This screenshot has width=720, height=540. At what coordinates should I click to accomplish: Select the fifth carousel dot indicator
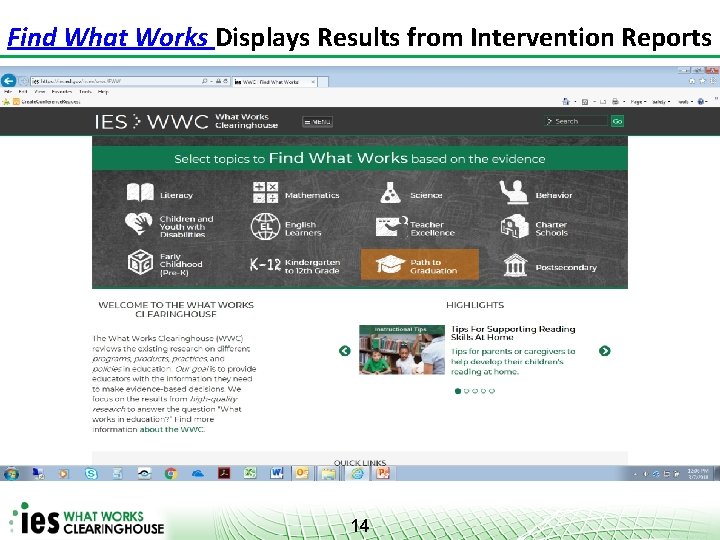(x=492, y=391)
